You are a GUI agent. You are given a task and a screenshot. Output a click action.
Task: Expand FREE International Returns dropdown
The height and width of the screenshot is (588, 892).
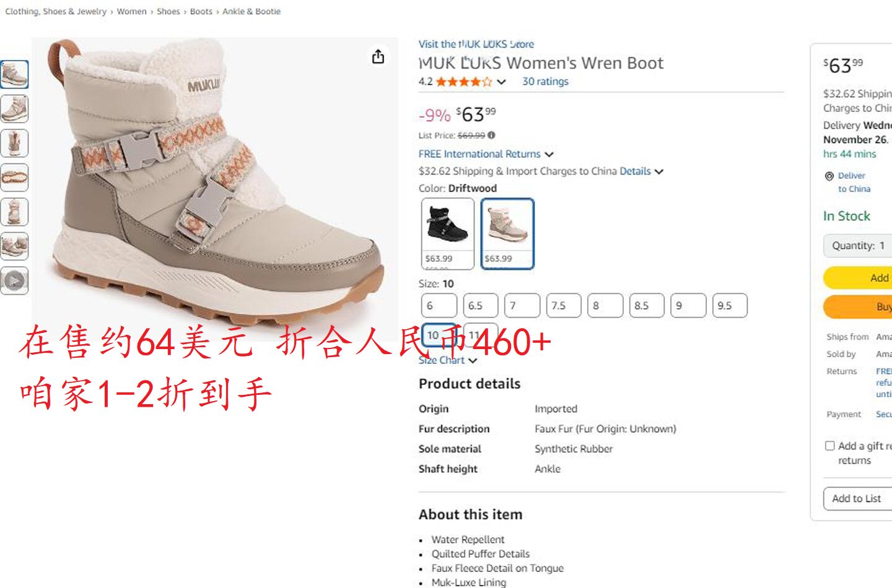(549, 154)
